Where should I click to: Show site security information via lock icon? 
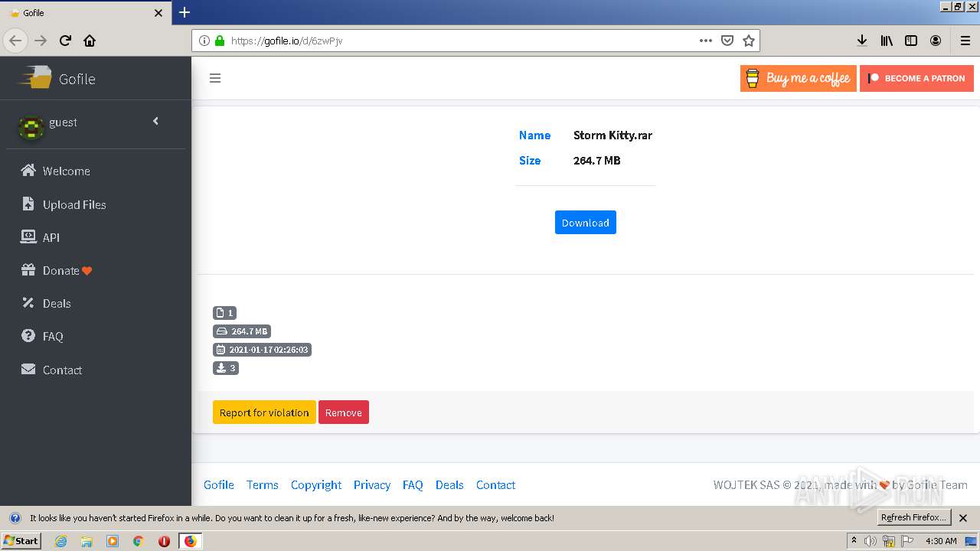click(x=220, y=41)
